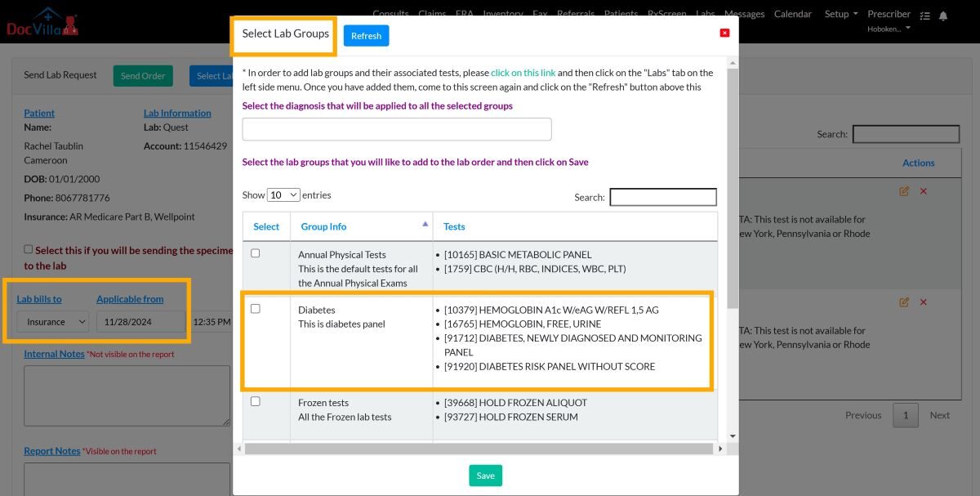Open Calendar from the top menu
This screenshot has height=496, width=980.
[792, 14]
